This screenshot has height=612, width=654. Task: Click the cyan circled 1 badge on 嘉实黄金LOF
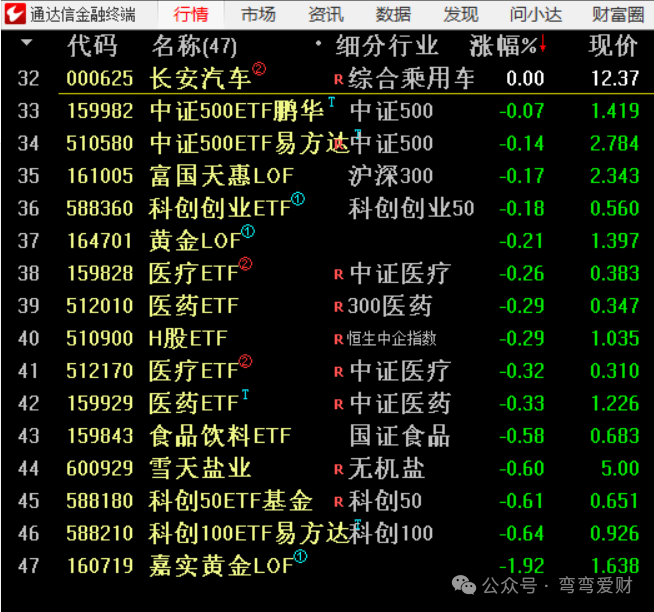click(x=300, y=556)
